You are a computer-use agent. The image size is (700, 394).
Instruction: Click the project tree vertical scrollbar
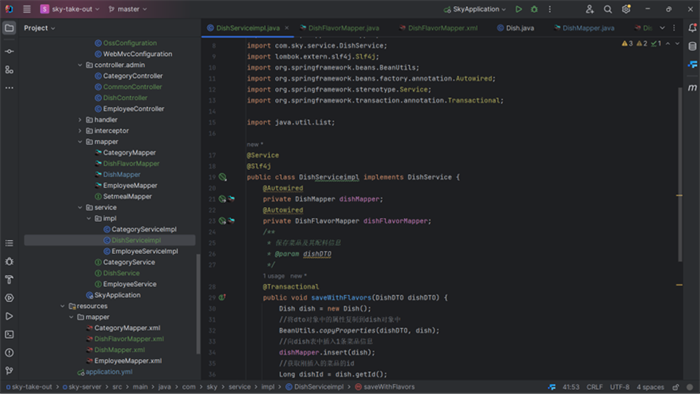[198, 303]
